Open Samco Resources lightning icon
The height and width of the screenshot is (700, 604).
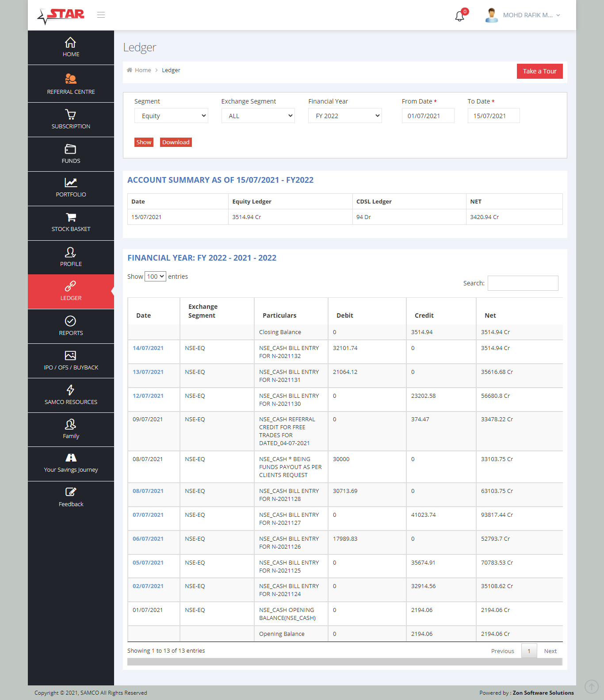pos(71,390)
